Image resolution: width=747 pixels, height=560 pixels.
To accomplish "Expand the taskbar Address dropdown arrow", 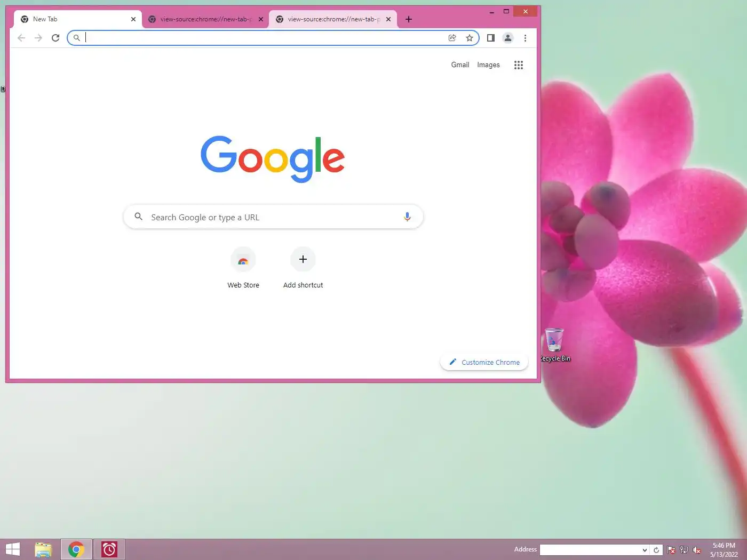I will coord(645,550).
